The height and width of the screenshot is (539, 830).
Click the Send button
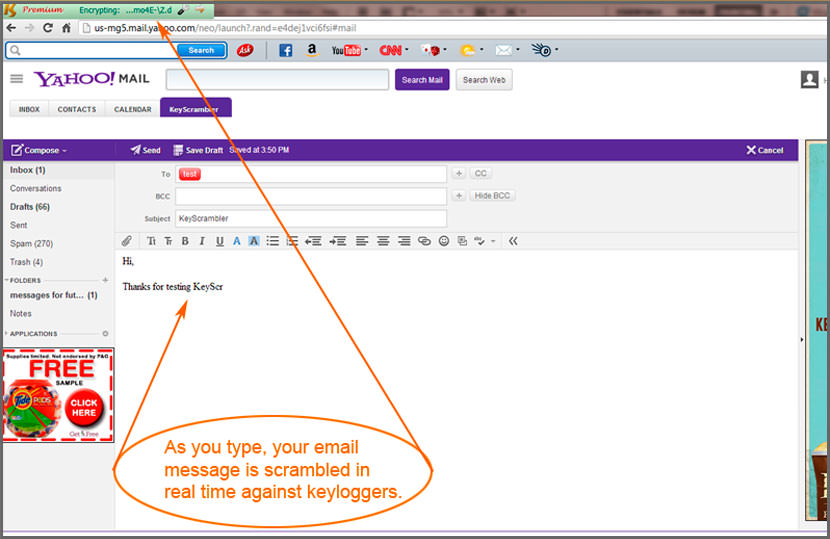pos(146,150)
